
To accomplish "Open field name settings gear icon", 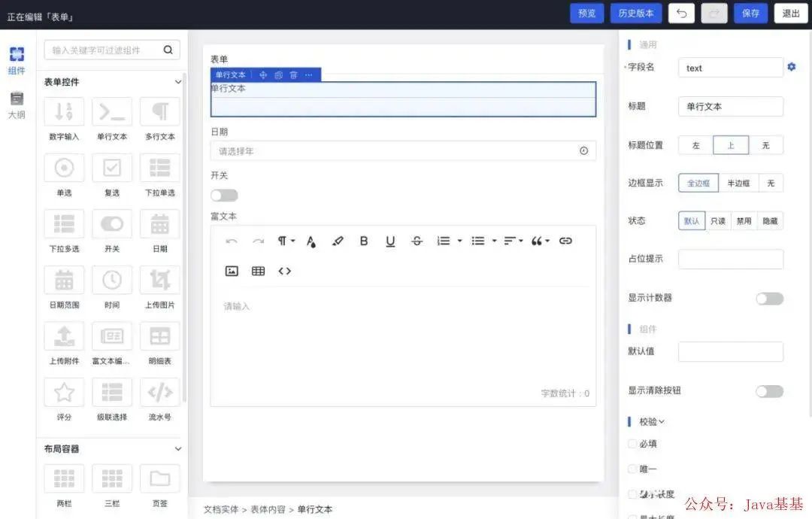I will coord(791,67).
